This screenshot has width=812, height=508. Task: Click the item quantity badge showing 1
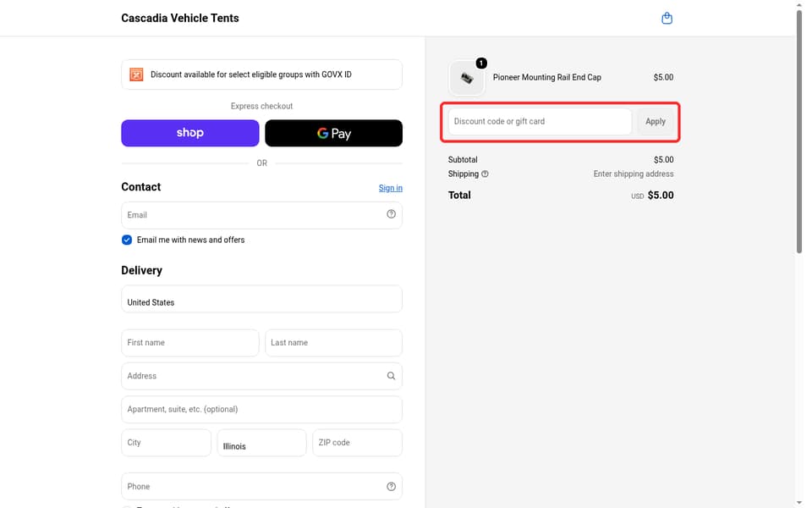pyautogui.click(x=481, y=63)
